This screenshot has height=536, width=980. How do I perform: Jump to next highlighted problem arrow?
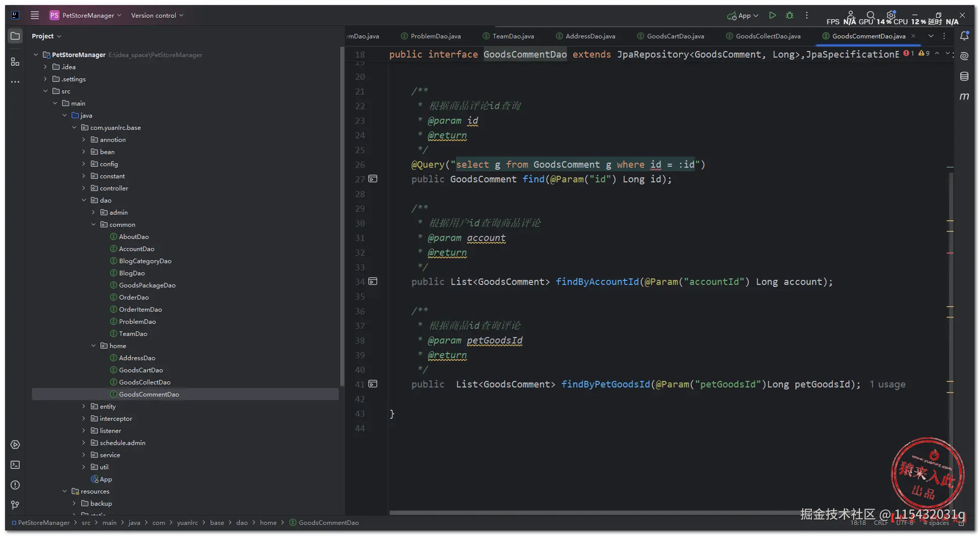[x=947, y=53]
